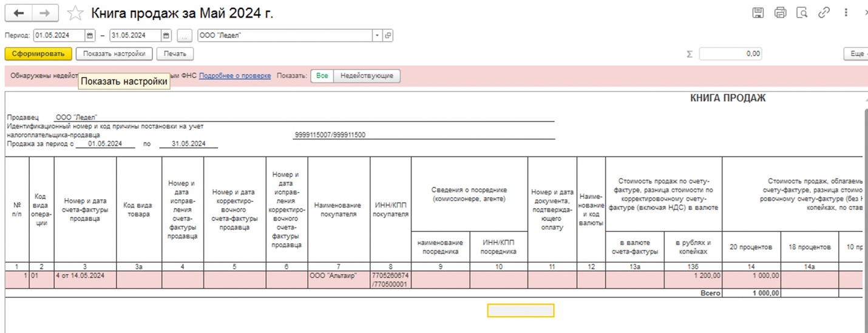Open print preview magnifier icon
The image size is (868, 333).
802,13
